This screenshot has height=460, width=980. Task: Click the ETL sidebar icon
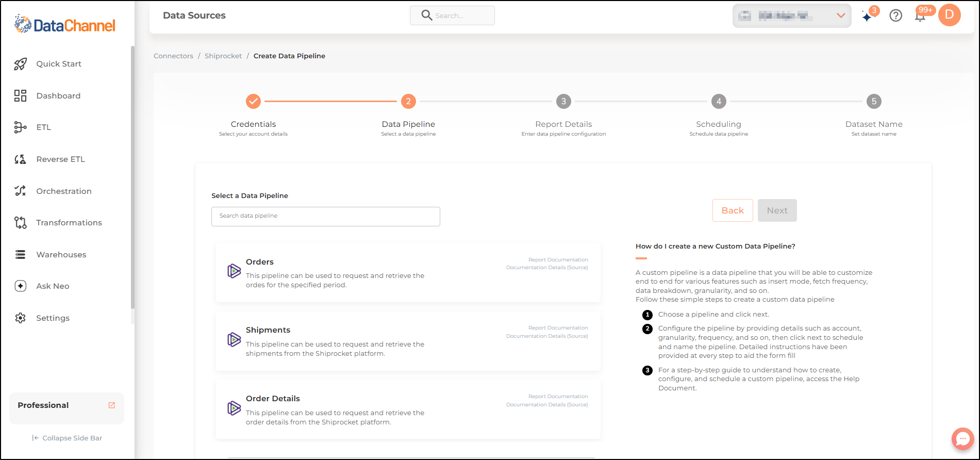pos(20,127)
